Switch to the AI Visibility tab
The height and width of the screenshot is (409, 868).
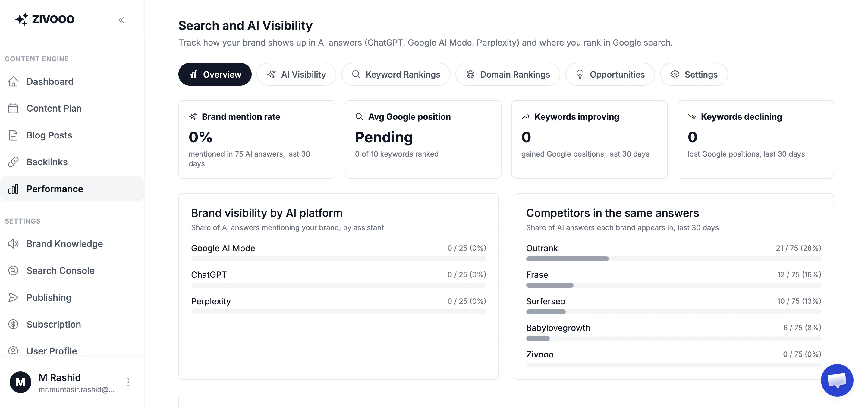(296, 74)
